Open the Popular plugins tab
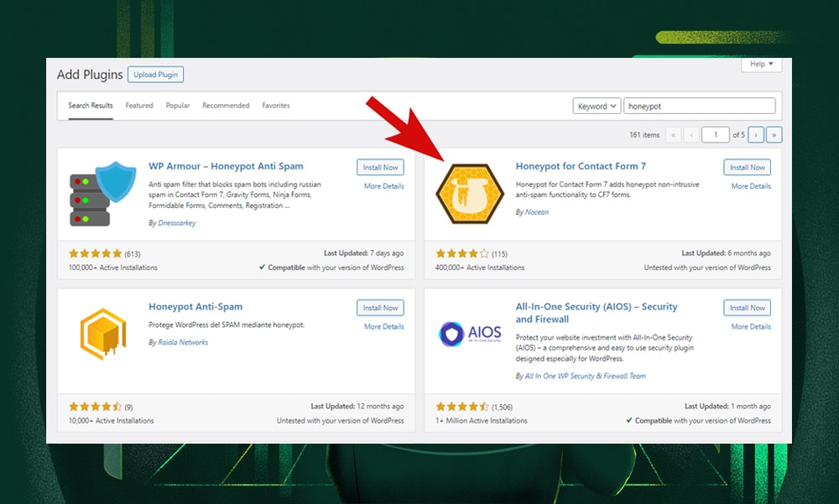This screenshot has height=504, width=839. click(x=177, y=106)
